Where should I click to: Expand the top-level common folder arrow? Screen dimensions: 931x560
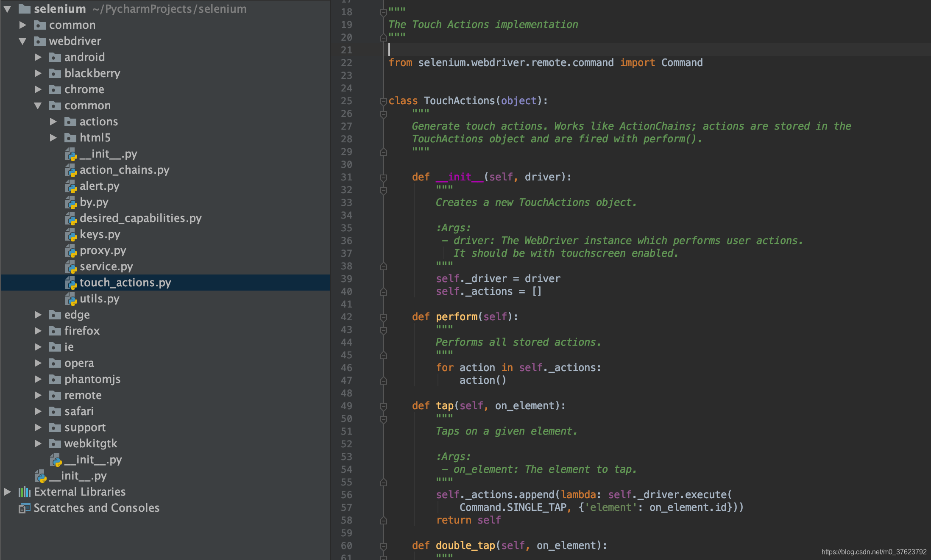23,25
